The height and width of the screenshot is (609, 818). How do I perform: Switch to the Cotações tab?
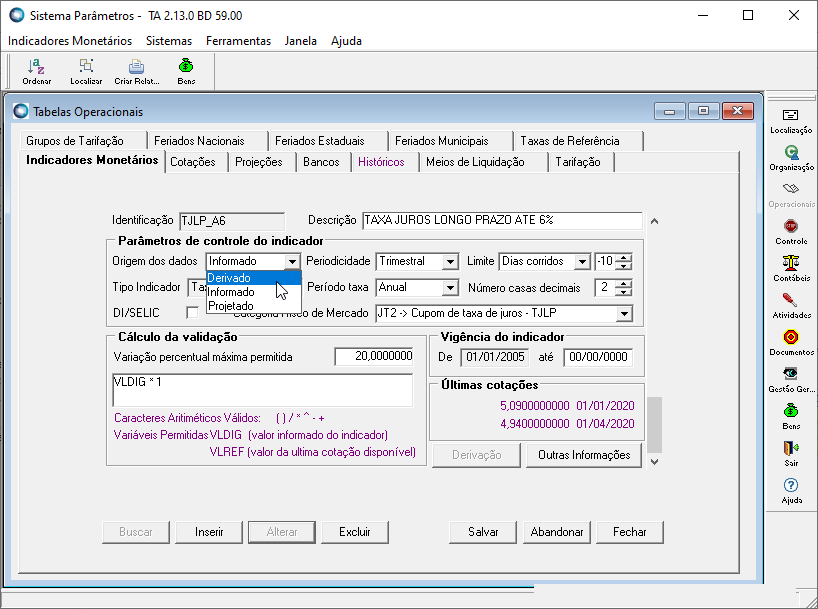click(x=193, y=162)
